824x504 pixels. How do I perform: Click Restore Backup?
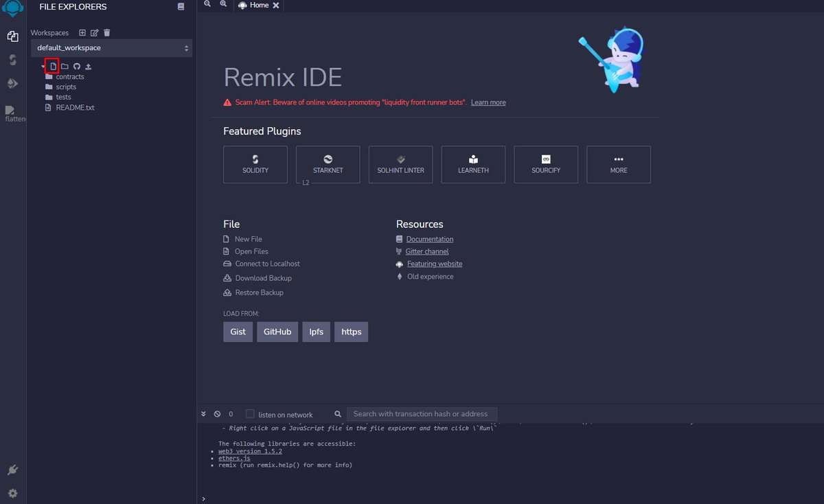click(259, 293)
